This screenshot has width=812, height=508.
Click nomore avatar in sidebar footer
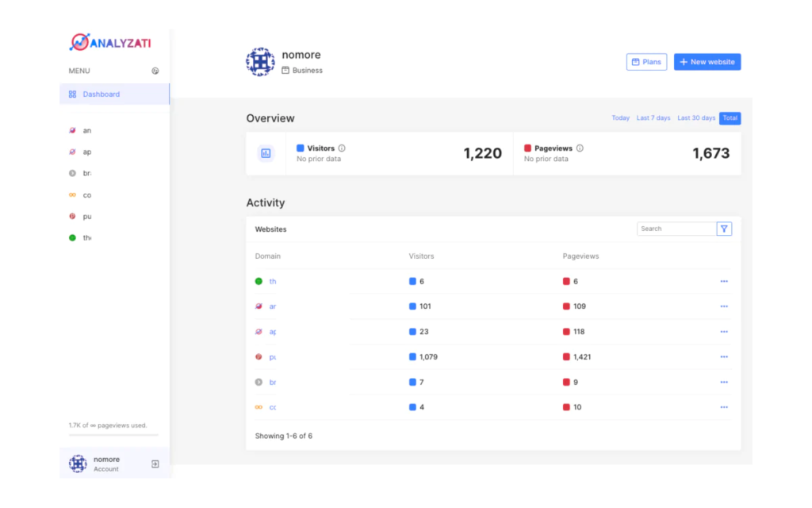[x=78, y=464]
